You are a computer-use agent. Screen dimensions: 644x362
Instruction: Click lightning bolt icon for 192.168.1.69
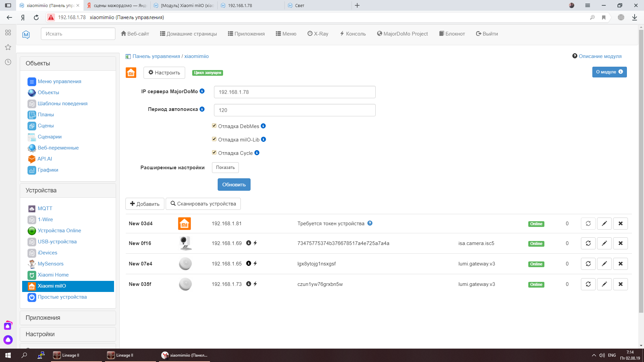[x=255, y=243]
